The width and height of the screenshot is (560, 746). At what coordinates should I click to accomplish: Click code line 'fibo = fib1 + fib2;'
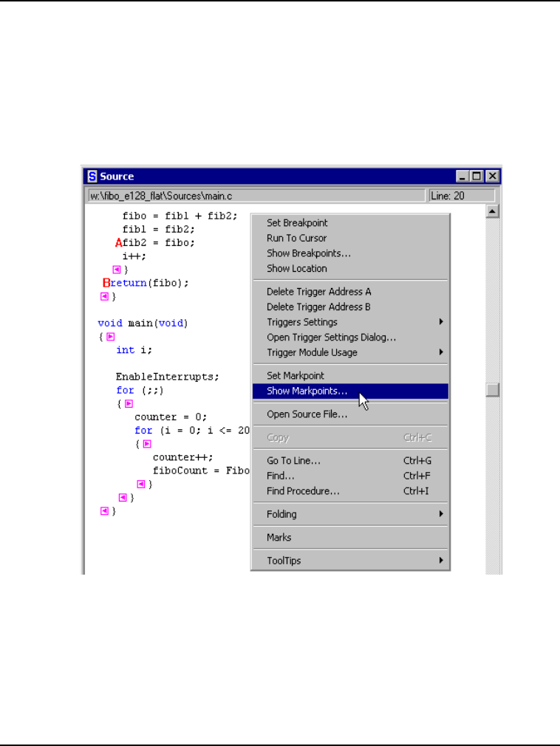tap(180, 216)
